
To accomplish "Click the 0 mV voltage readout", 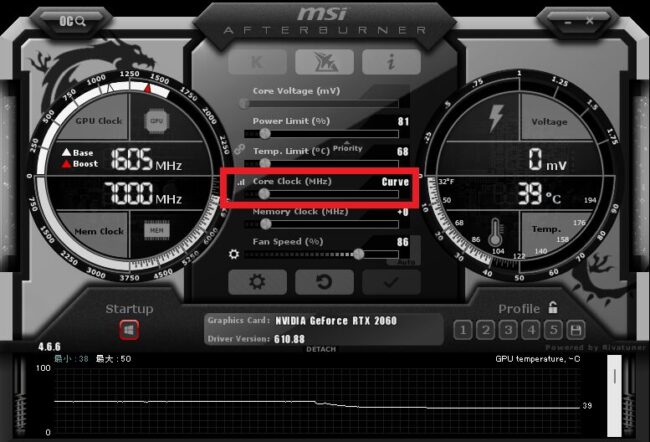I will [x=548, y=160].
